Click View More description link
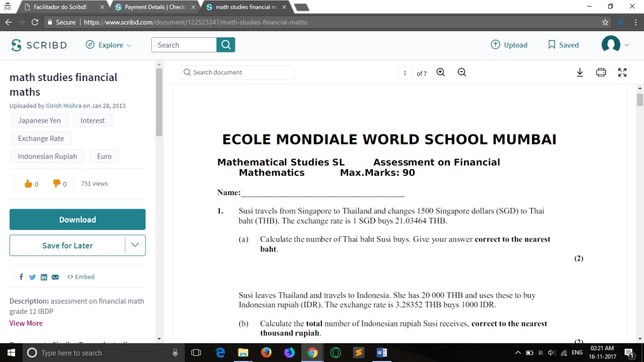The image size is (644, 362). (x=26, y=323)
